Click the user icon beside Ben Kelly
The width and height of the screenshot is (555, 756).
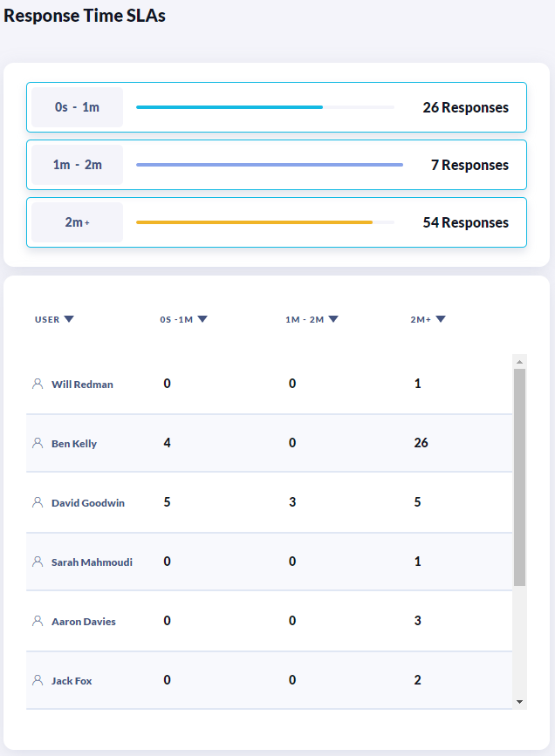coord(38,443)
